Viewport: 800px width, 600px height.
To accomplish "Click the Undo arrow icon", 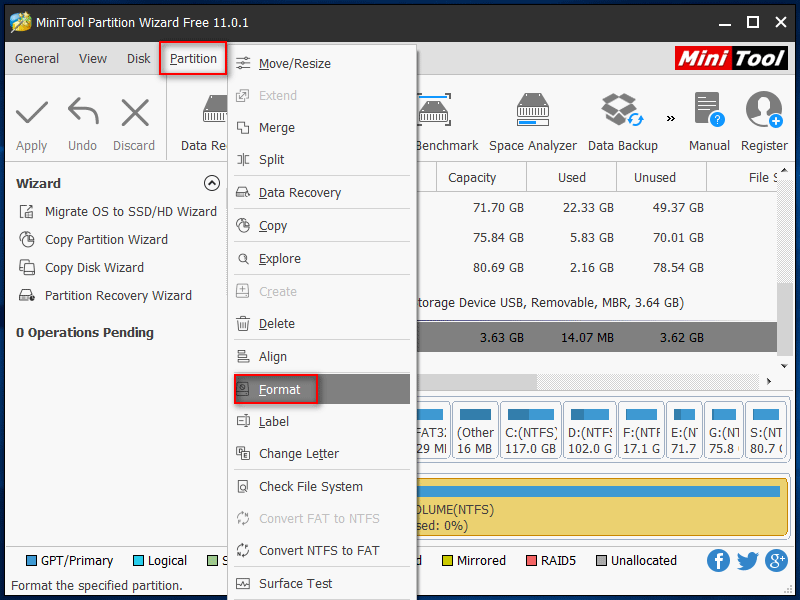I will (x=83, y=112).
